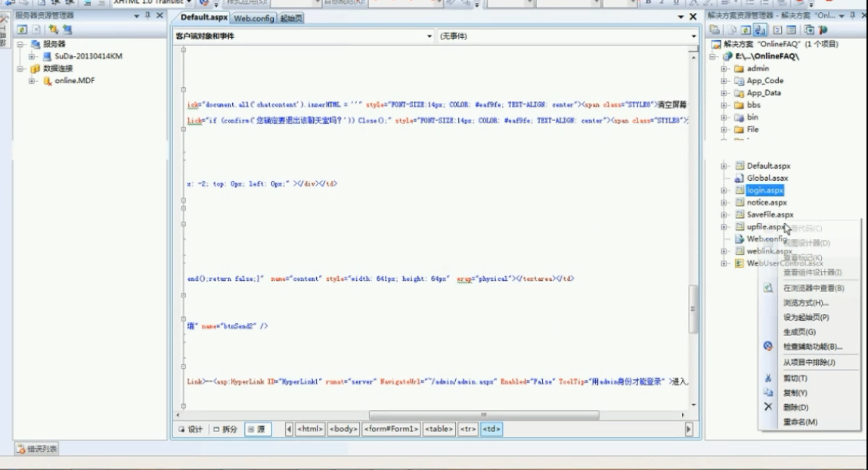This screenshot has width=868, height=470.
Task: Select SaveFile.aspx in Solution Explorer
Action: [770, 215]
